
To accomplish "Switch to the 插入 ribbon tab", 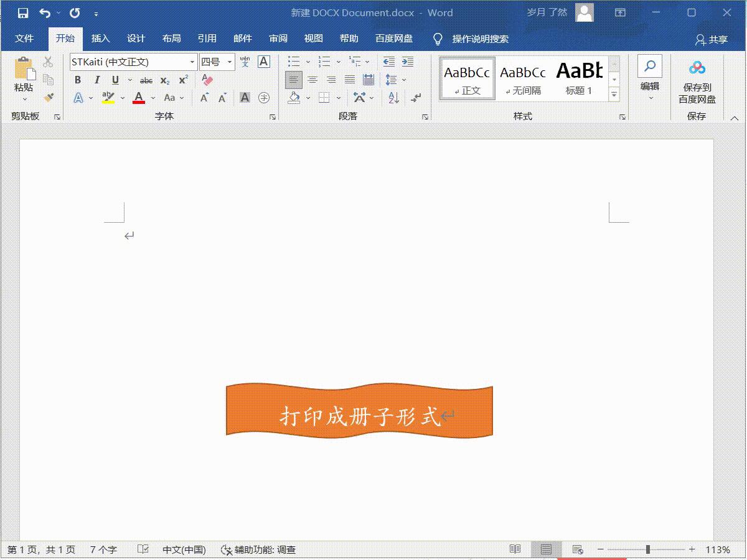I will click(x=101, y=38).
